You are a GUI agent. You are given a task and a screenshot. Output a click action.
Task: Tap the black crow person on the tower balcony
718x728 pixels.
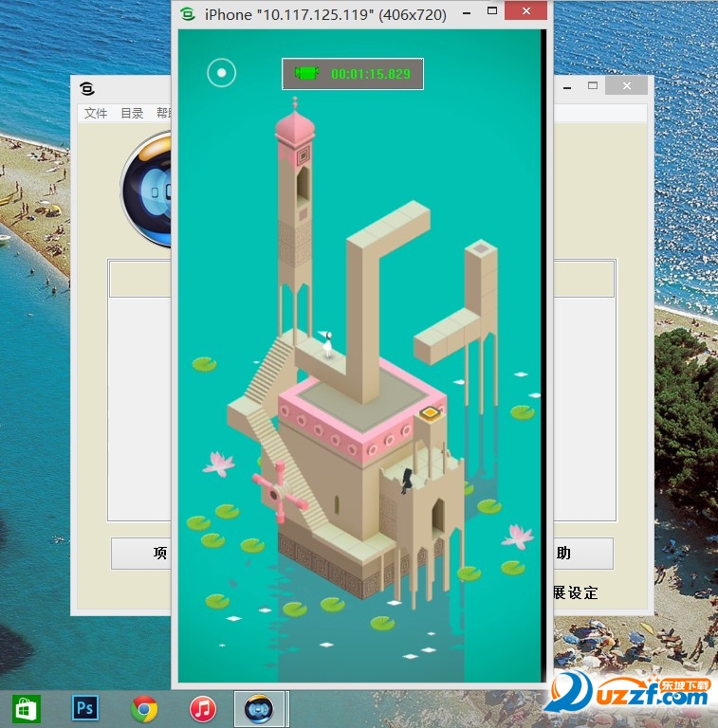pyautogui.click(x=407, y=481)
